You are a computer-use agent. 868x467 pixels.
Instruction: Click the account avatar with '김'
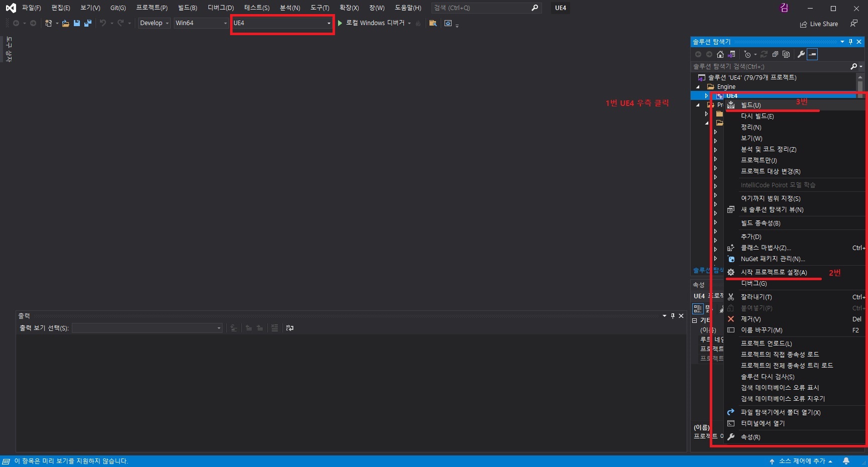784,8
